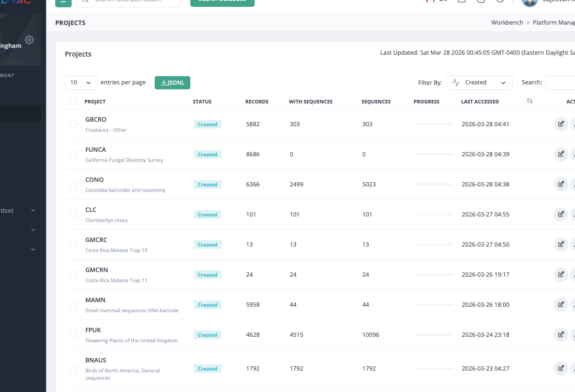
Task: Check the GBCRO row checkbox
Action: point(73,124)
